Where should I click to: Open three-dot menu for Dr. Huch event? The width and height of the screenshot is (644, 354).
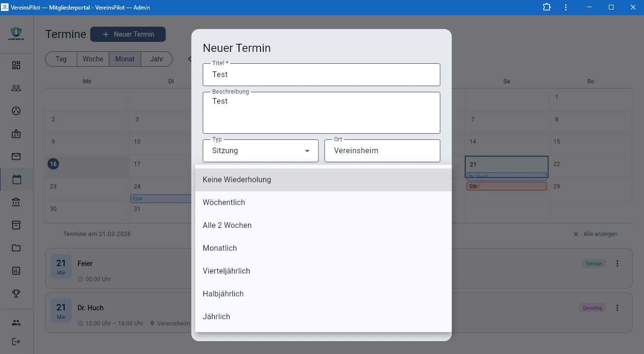(x=617, y=308)
